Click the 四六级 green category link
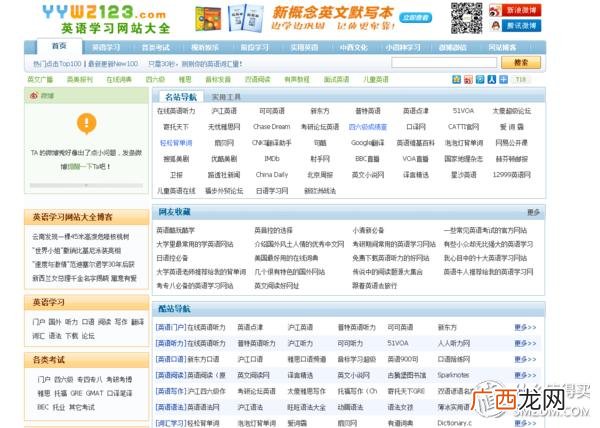Image resolution: width=600 pixels, height=428 pixels. (x=155, y=80)
